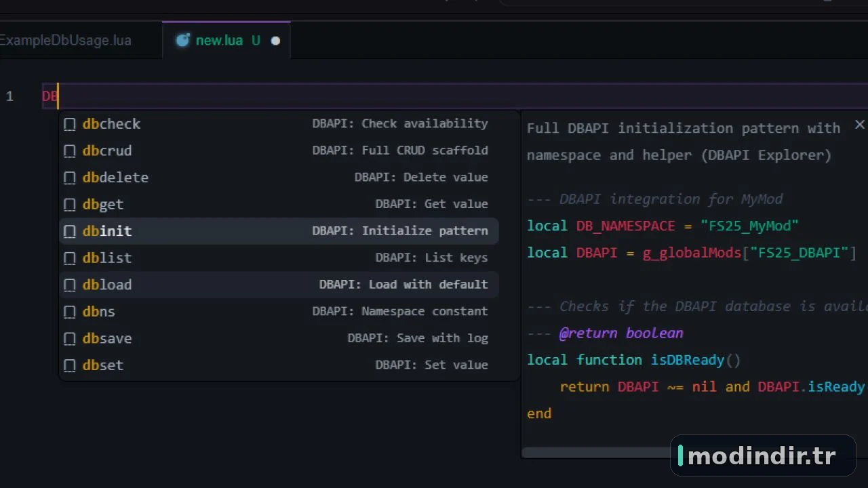Choose the dbdelete suggestion

click(x=279, y=178)
